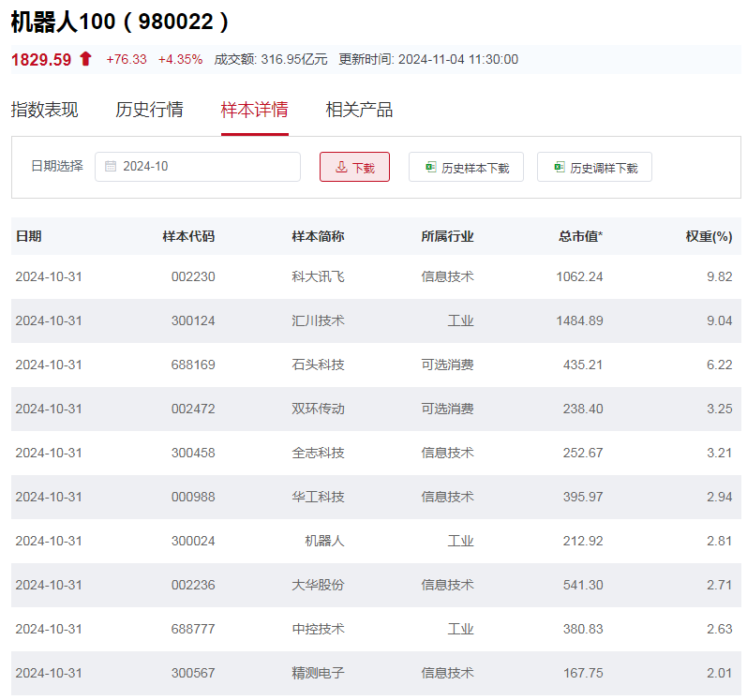This screenshot has width=747, height=700.
Task: Click sample name 机器人 in the table
Action: pos(324,541)
